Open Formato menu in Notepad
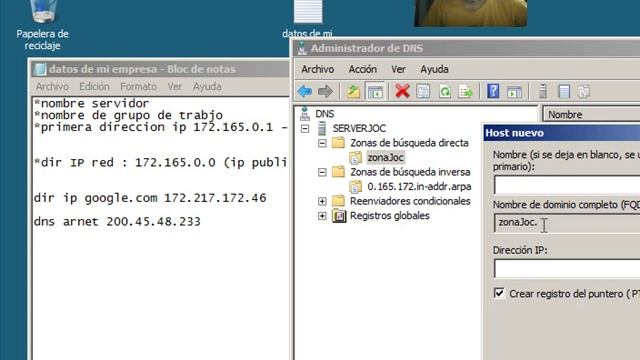Viewport: 640px width, 360px height. click(138, 87)
